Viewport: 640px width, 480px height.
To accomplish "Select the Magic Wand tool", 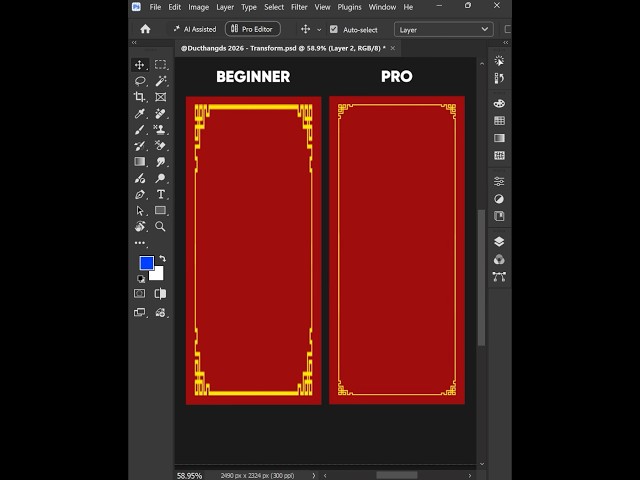I will coord(160,81).
